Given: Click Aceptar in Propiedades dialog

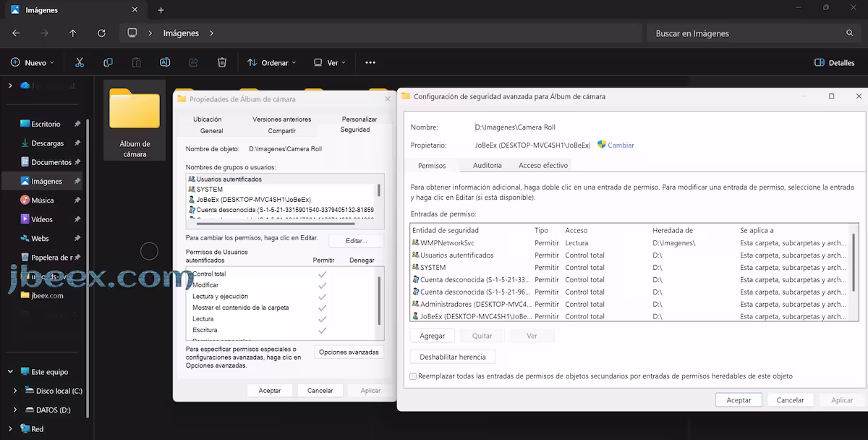Looking at the screenshot, I should click(x=270, y=390).
